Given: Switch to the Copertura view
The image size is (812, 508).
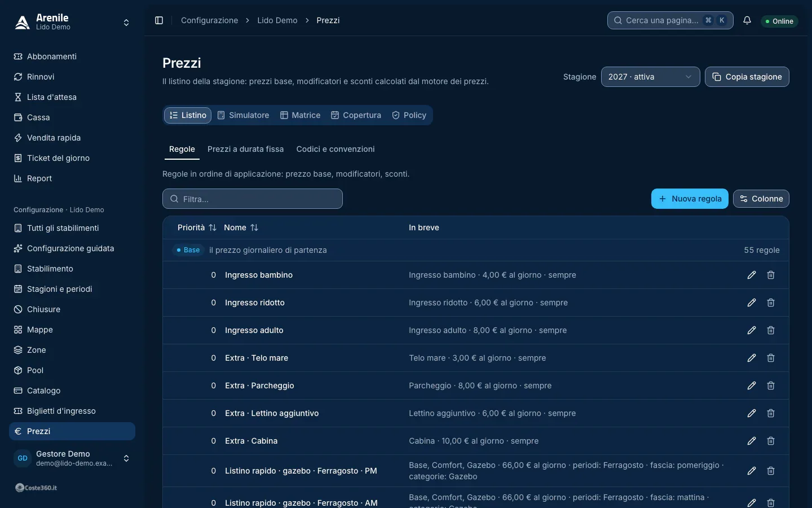Looking at the screenshot, I should coord(356,115).
